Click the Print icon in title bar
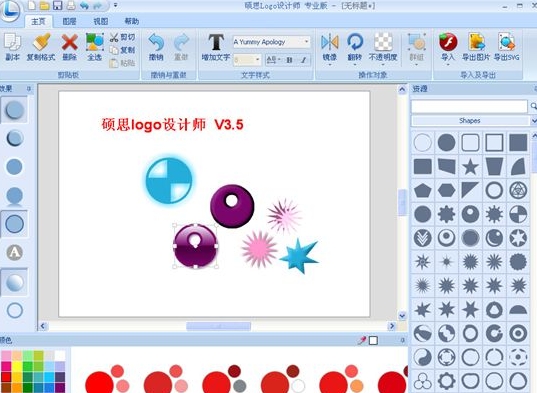 coord(71,5)
